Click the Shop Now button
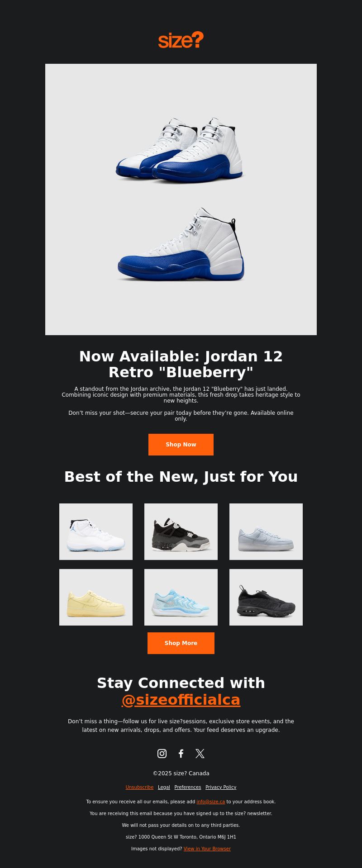Screen dimensions: 362x868 tap(181, 445)
